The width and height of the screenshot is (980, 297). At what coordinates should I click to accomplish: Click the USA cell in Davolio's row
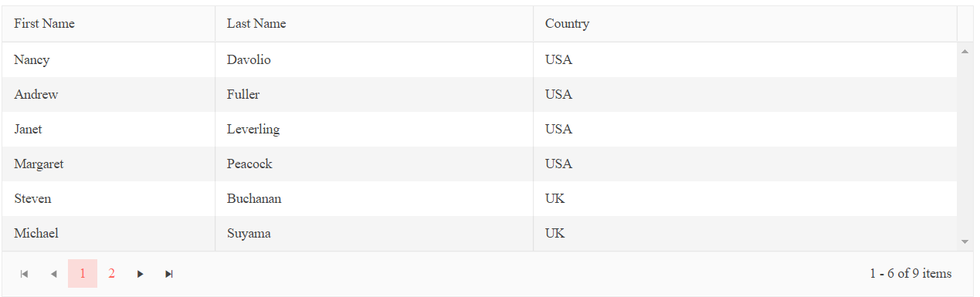coord(745,59)
